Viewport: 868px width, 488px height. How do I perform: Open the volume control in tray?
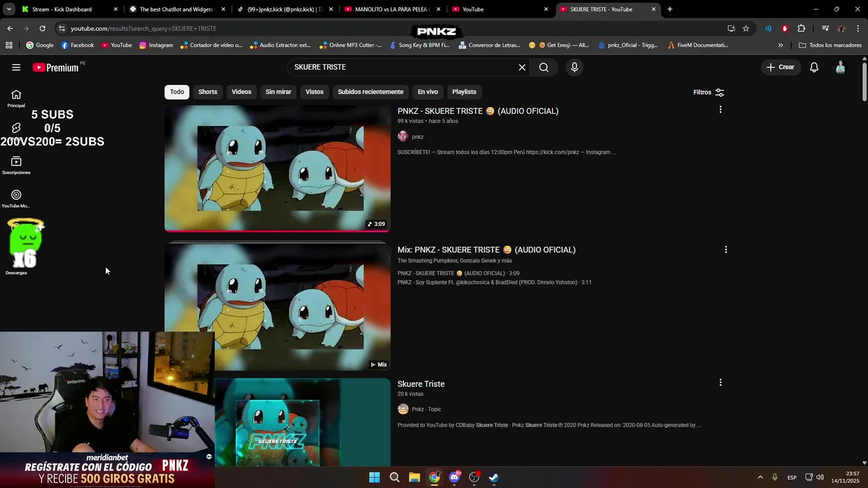pyautogui.click(x=820, y=477)
